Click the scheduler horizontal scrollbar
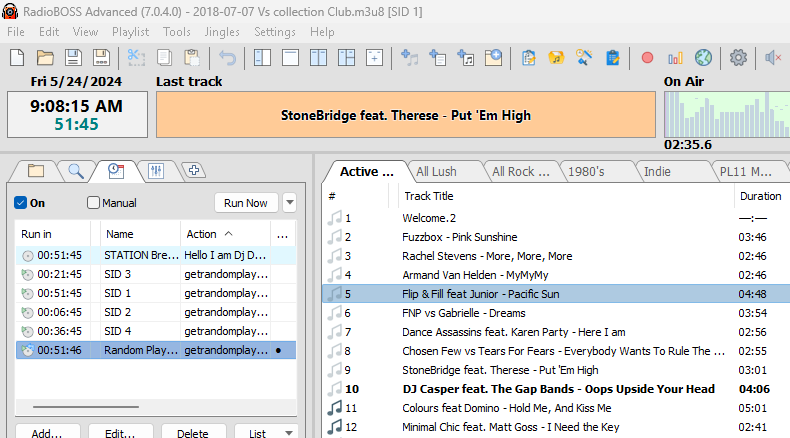This screenshot has height=438, width=790. 85,407
